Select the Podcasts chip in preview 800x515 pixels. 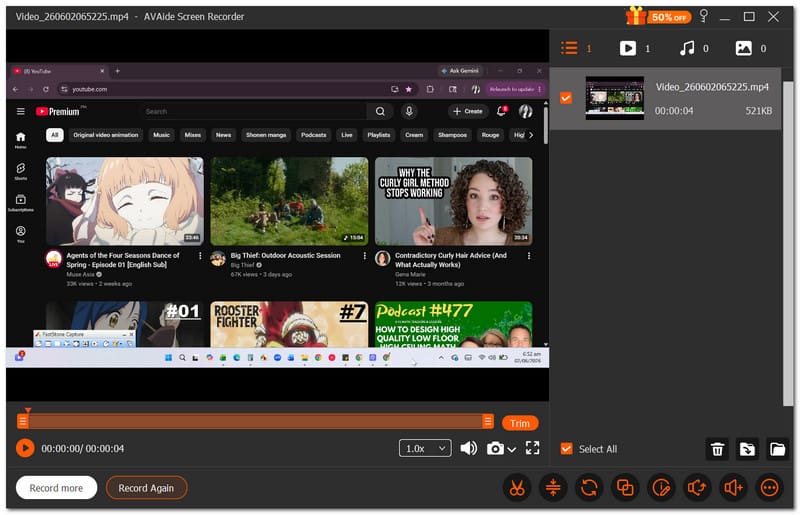pyautogui.click(x=313, y=135)
